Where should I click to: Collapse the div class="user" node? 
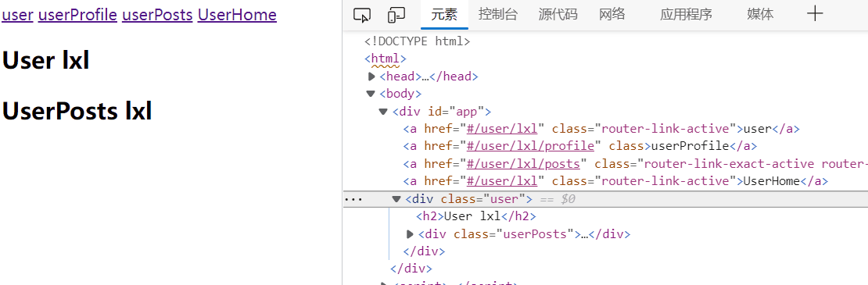point(396,199)
